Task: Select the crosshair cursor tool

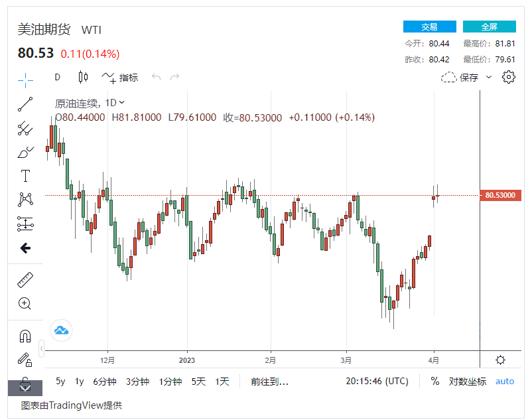Action: (x=25, y=80)
